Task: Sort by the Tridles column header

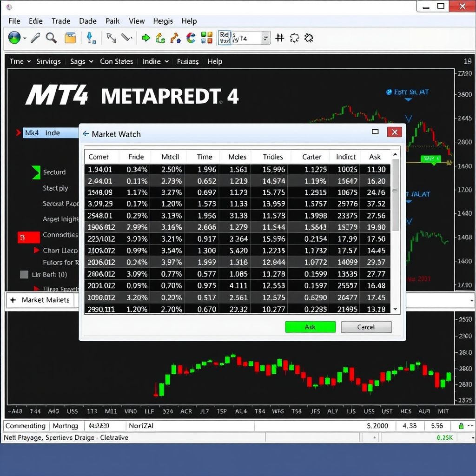Action: 273,157
